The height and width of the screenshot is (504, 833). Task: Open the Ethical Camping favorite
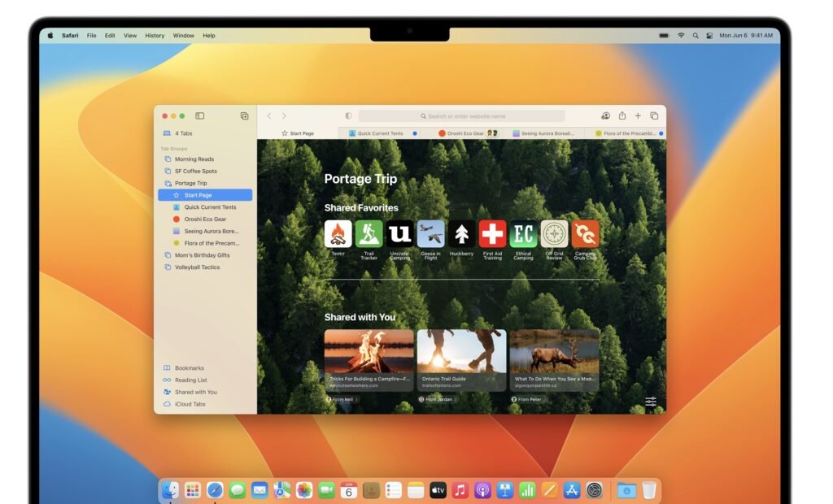coord(523,233)
